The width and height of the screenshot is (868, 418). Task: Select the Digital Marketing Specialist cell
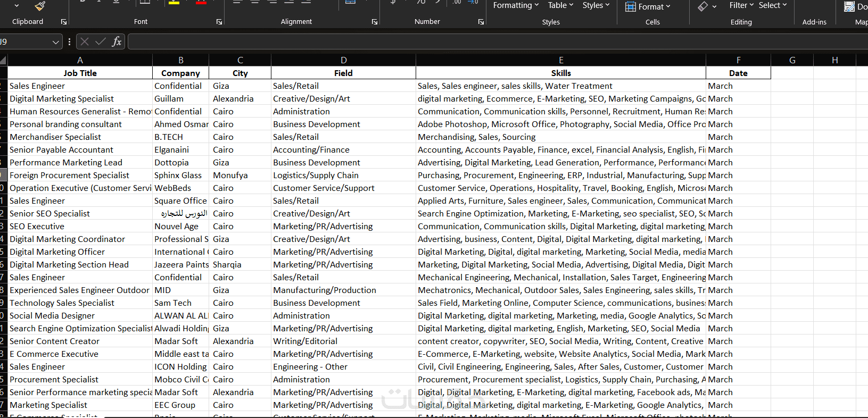(80, 98)
